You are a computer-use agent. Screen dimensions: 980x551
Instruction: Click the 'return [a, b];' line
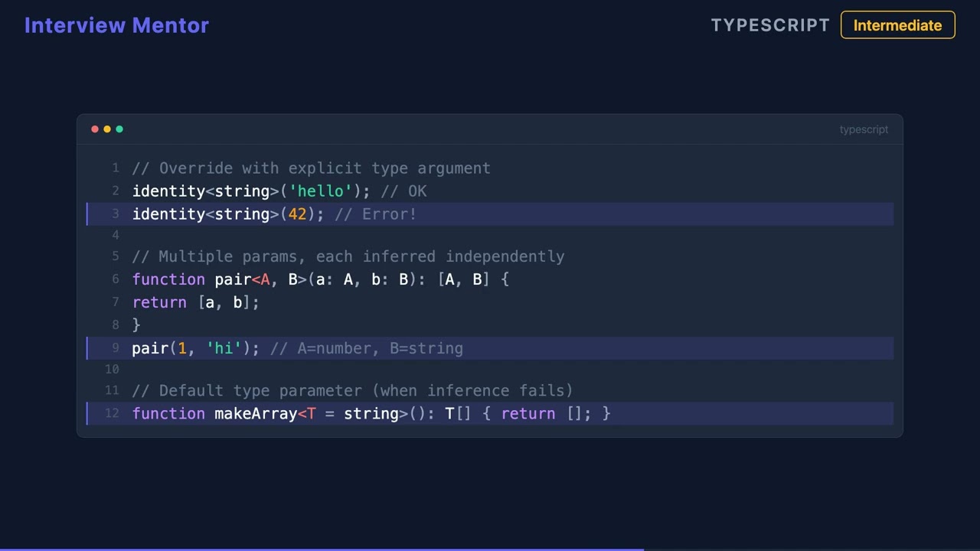tap(196, 302)
